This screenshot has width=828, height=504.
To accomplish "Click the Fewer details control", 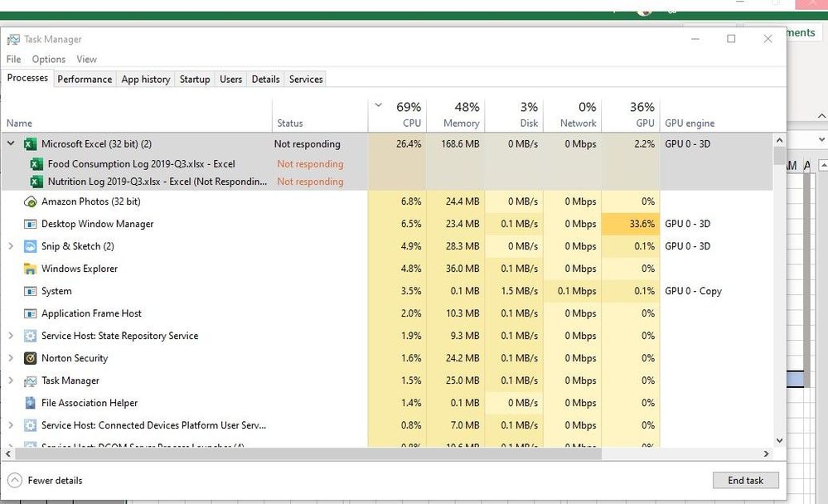I will (45, 480).
